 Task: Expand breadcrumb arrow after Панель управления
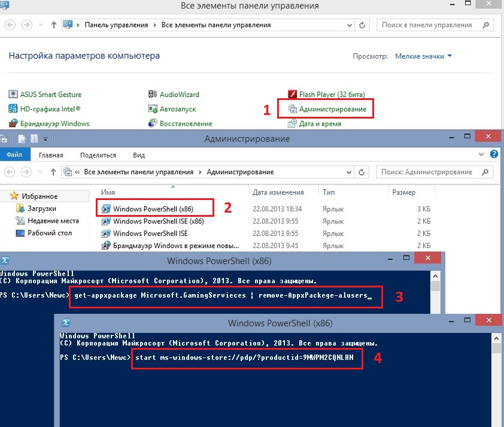[x=154, y=25]
